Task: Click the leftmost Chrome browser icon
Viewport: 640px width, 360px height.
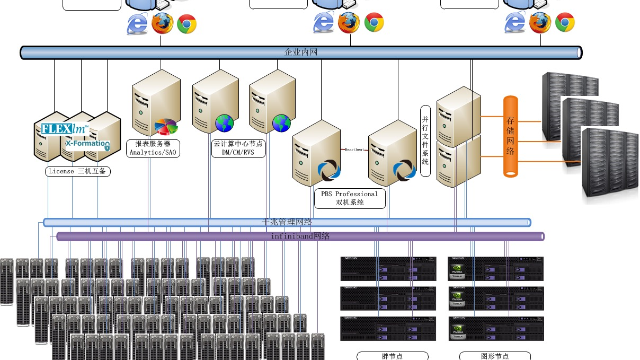Action: (x=187, y=24)
